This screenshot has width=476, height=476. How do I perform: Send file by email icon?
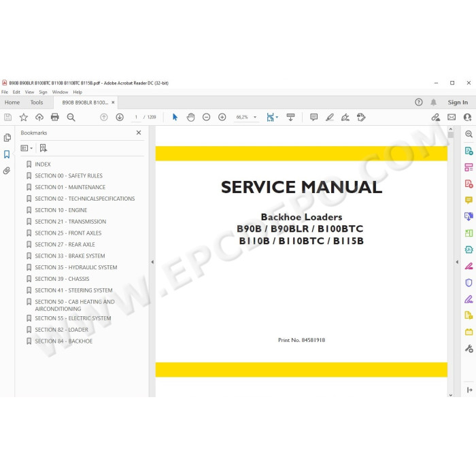[x=452, y=117]
